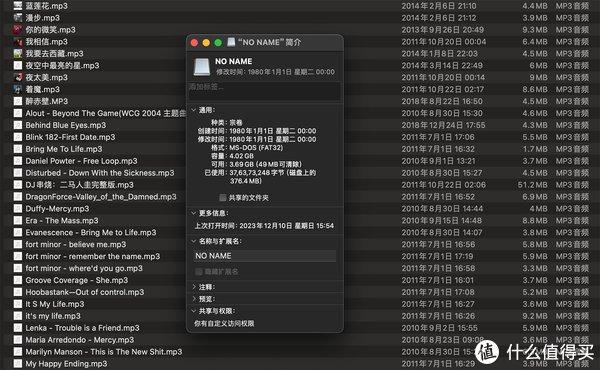Minimize the NO NAME info window
This screenshot has width=600, height=370.
(206, 43)
